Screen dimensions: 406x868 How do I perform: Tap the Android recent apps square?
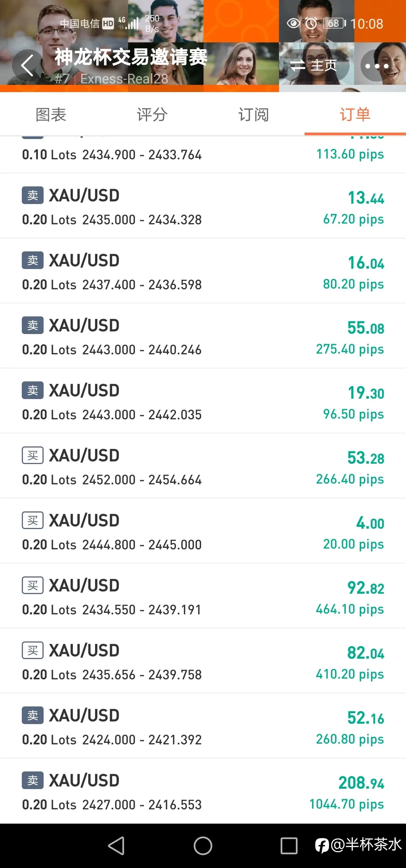coord(289,846)
